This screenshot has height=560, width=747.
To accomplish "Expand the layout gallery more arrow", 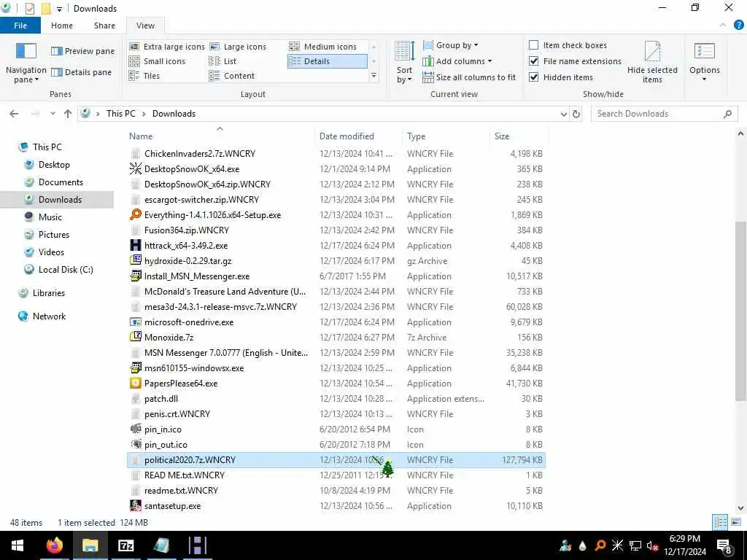I will pyautogui.click(x=374, y=76).
